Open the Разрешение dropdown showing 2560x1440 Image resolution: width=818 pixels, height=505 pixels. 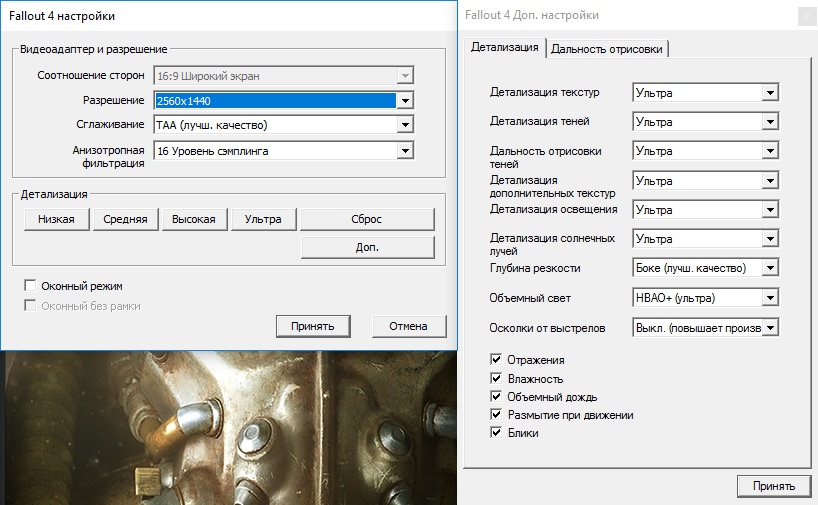pyautogui.click(x=284, y=100)
